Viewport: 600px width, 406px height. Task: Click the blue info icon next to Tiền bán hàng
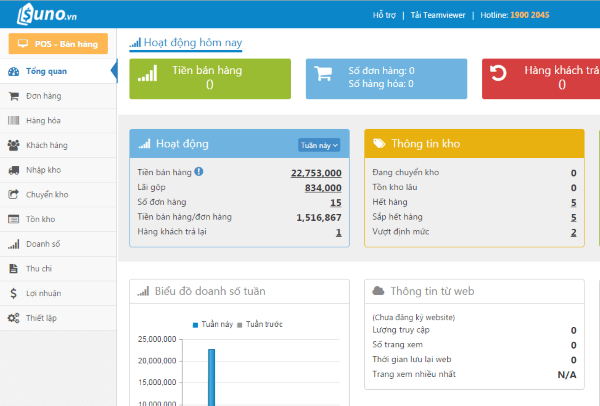[x=199, y=172]
